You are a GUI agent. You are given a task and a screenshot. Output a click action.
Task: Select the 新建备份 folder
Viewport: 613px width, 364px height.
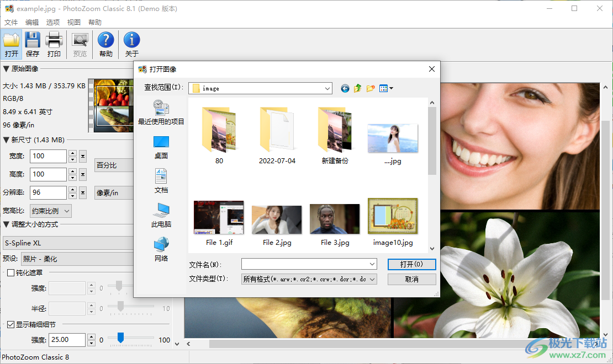(335, 136)
